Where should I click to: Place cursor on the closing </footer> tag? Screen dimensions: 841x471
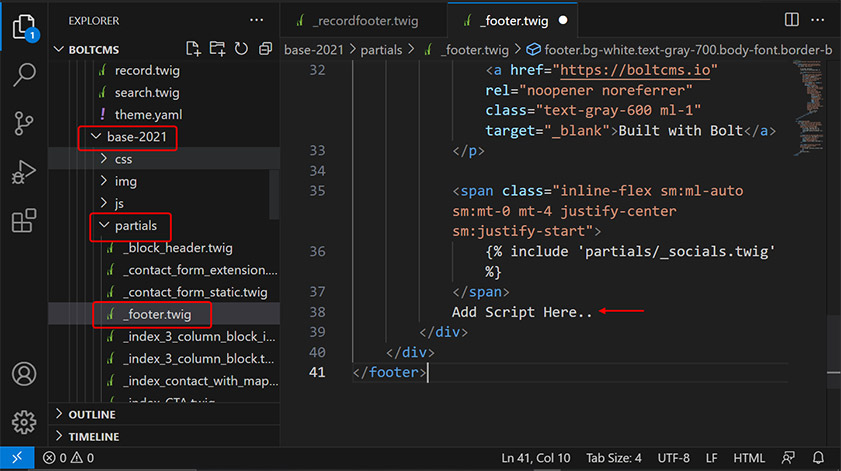click(x=390, y=372)
